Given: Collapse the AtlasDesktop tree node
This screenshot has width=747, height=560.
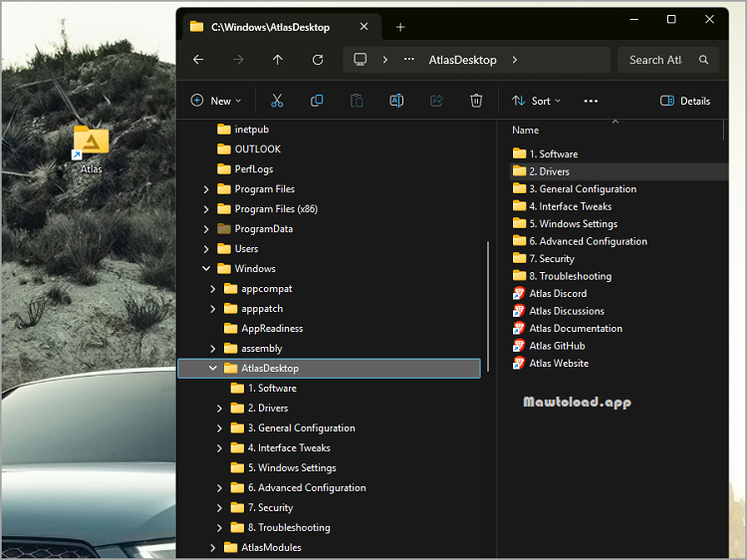Looking at the screenshot, I should point(212,369).
